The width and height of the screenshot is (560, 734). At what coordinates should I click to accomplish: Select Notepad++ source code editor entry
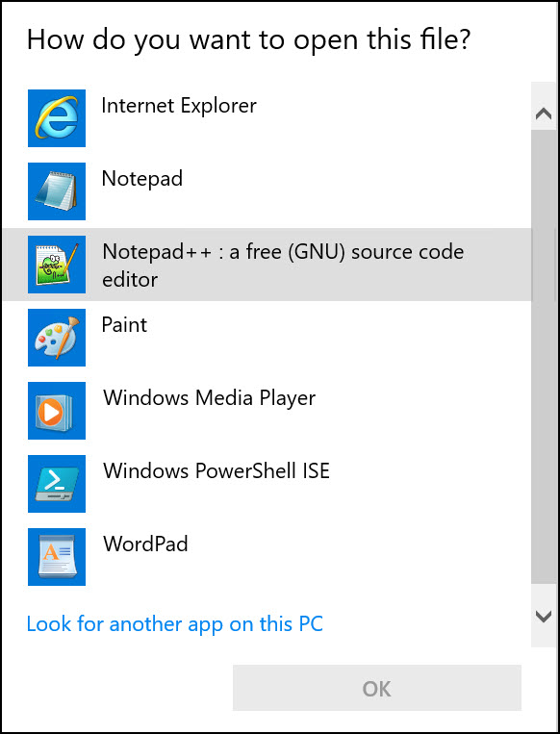pos(283,265)
